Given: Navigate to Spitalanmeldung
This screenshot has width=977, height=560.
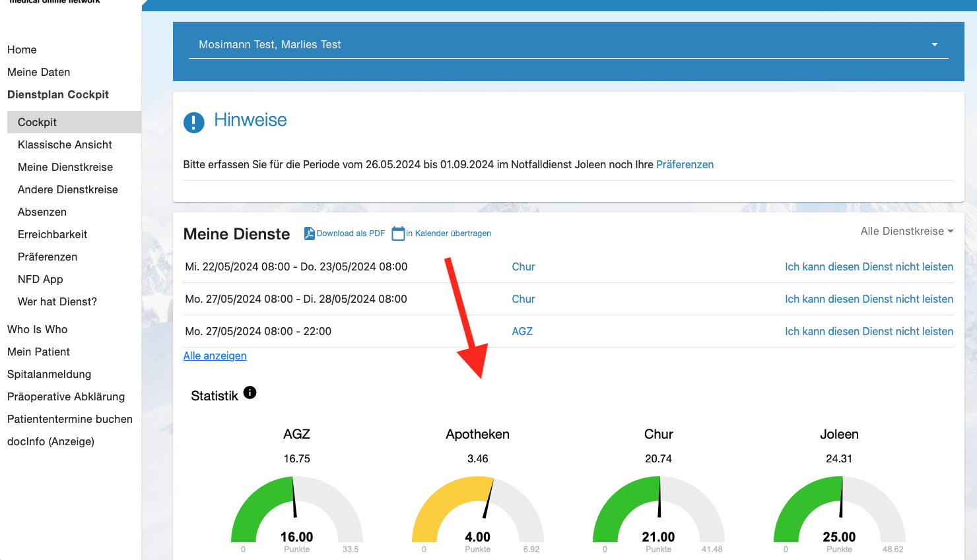Looking at the screenshot, I should point(50,374).
